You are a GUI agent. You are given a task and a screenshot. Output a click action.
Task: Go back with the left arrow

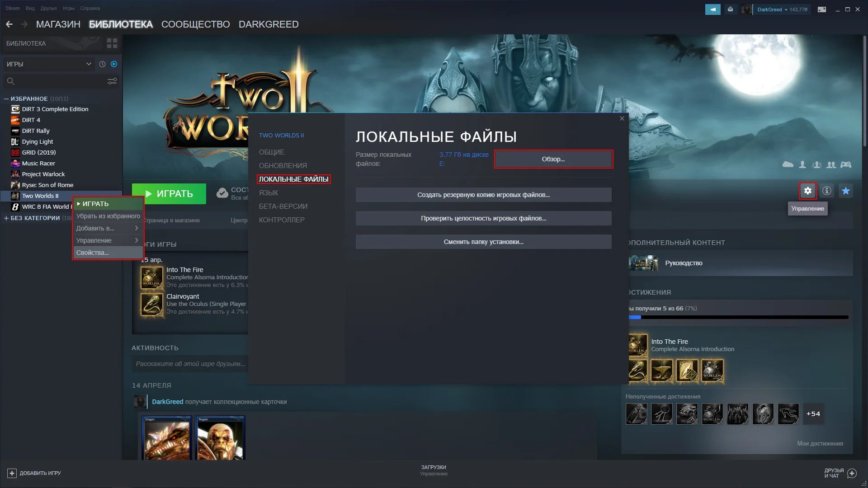[9, 24]
